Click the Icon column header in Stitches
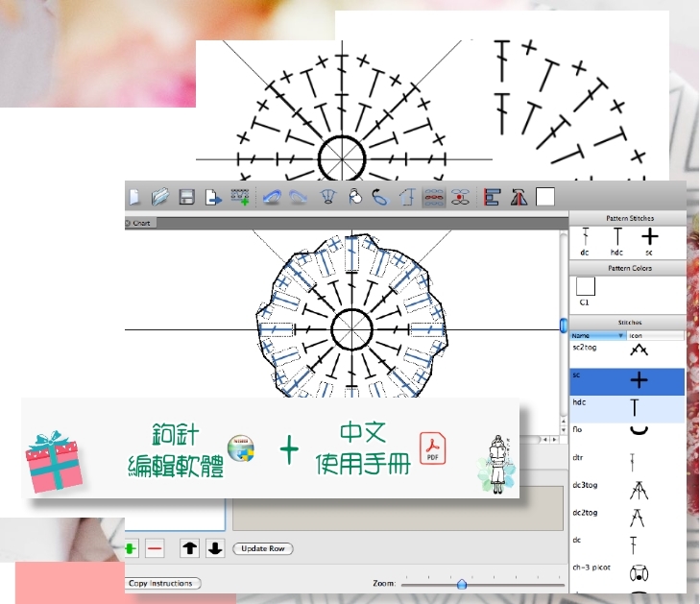700x604 pixels. tap(655, 336)
